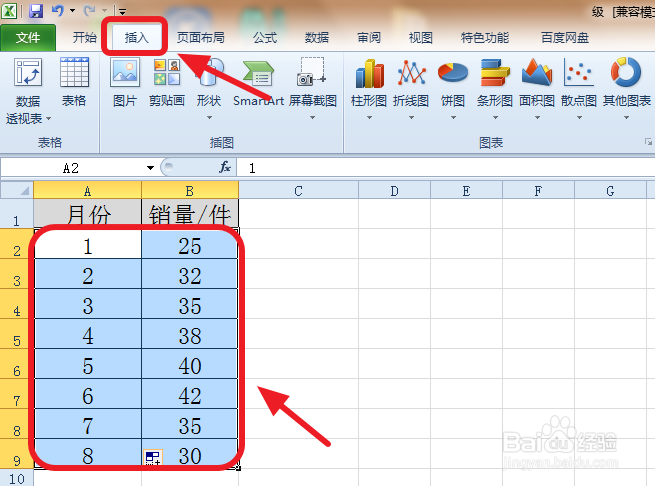Click cell B7 with value 42
Viewport: 655px width, 486px height.
pyautogui.click(x=190, y=394)
